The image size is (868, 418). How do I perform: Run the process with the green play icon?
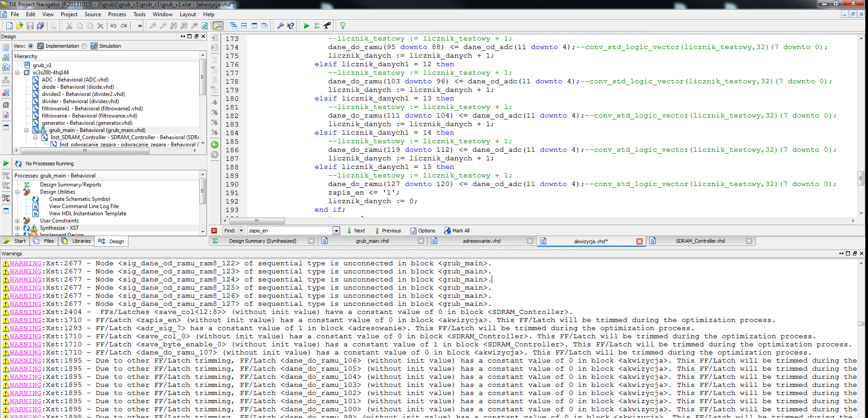[306, 26]
